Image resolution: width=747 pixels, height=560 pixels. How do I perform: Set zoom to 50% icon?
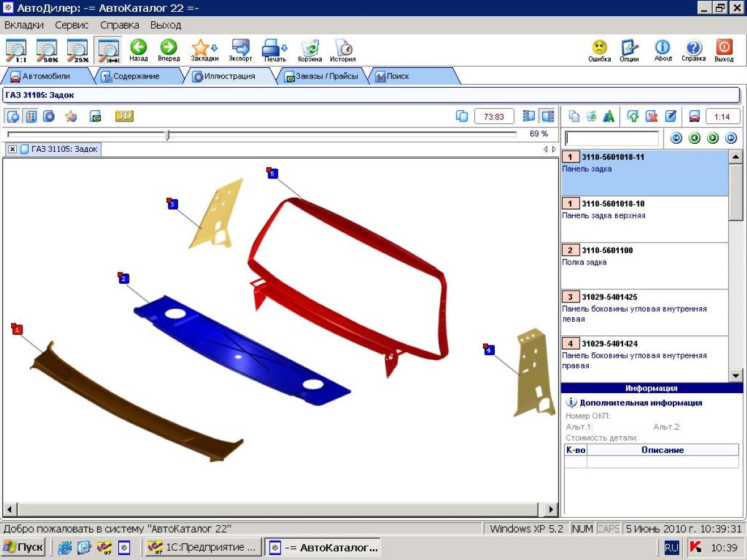[47, 50]
